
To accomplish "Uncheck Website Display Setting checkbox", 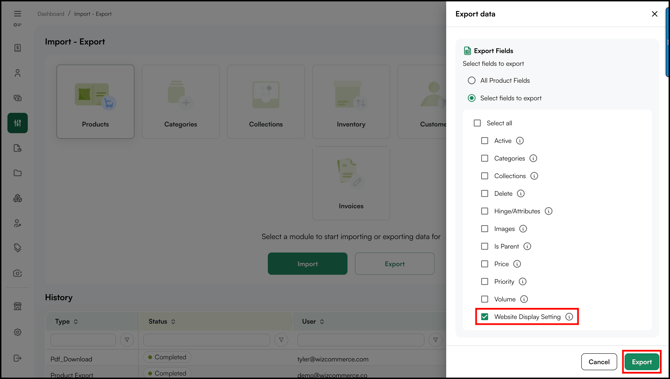I will [485, 317].
